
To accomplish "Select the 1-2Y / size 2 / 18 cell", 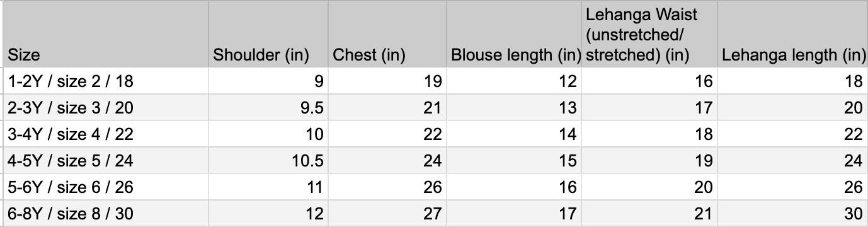I will click(106, 81).
